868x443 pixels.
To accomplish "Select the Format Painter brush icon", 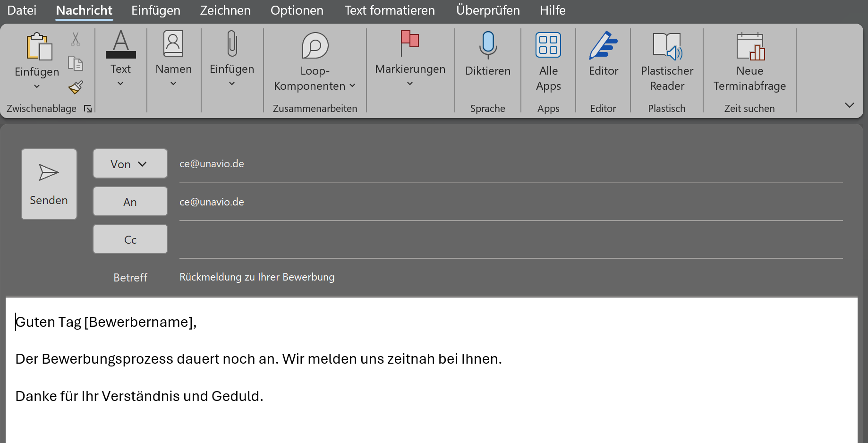I will tap(76, 87).
